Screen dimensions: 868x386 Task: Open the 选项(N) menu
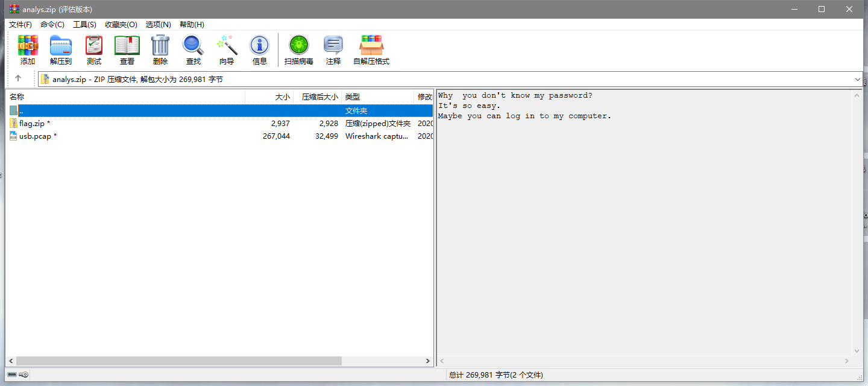(159, 25)
